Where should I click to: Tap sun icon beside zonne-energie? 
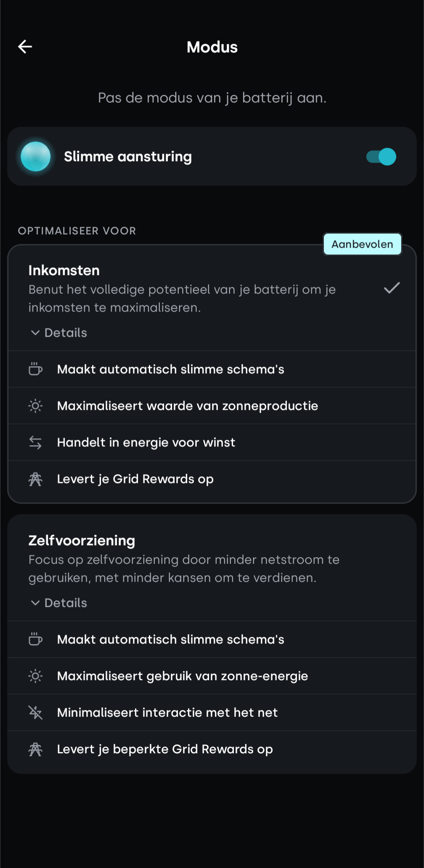(35, 676)
